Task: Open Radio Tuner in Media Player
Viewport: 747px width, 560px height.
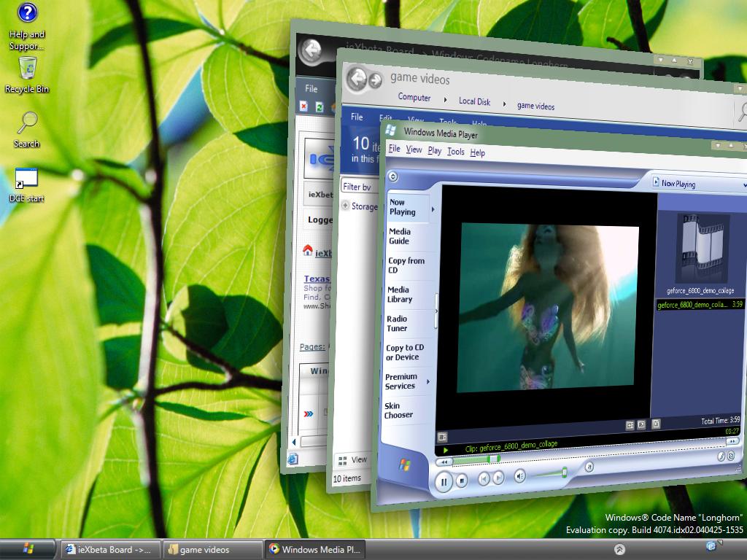Action: [397, 323]
